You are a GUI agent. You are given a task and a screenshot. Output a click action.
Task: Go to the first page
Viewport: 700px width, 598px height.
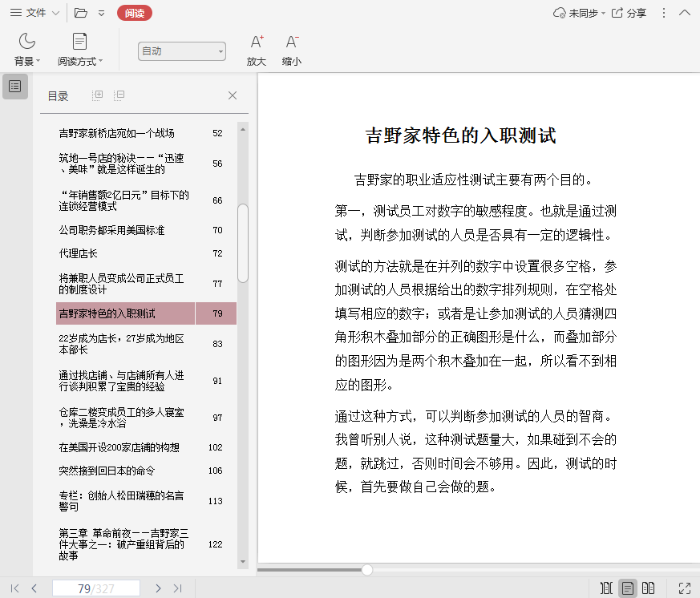(x=14, y=588)
